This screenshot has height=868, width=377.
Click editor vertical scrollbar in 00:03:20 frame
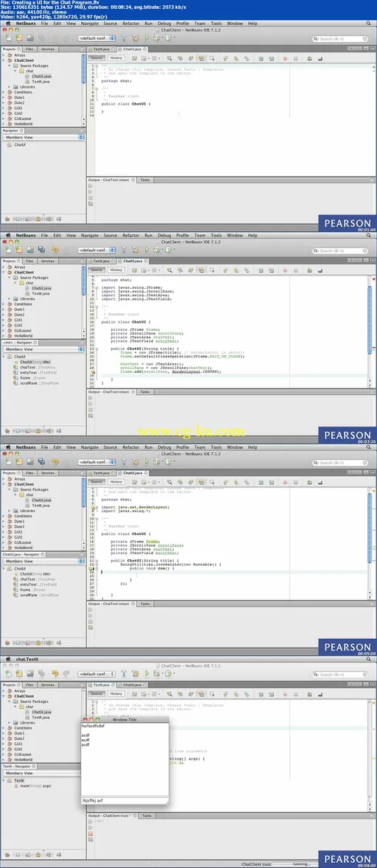tap(369, 331)
